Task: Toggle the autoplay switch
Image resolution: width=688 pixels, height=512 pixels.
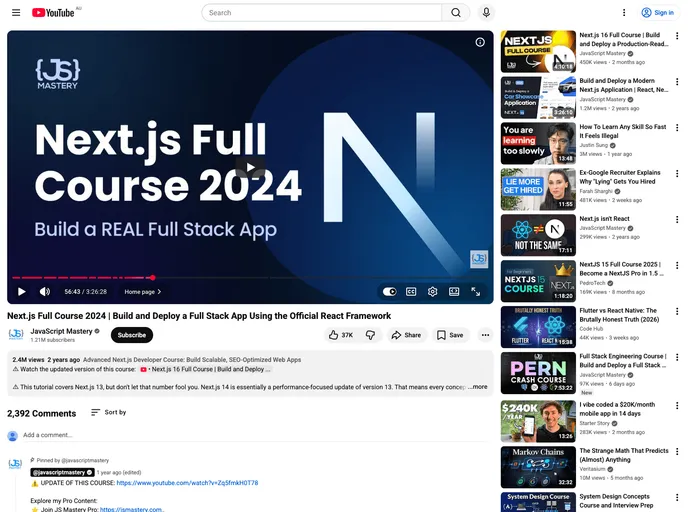Action: (389, 292)
